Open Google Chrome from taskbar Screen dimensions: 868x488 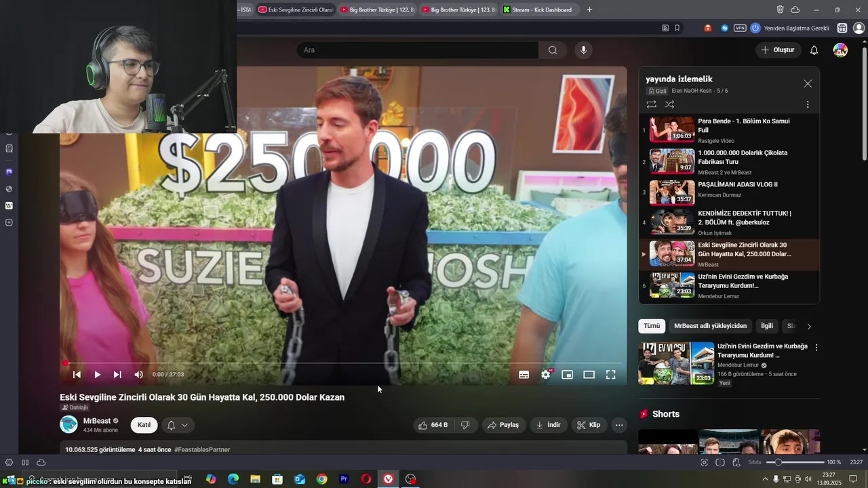pos(321,479)
